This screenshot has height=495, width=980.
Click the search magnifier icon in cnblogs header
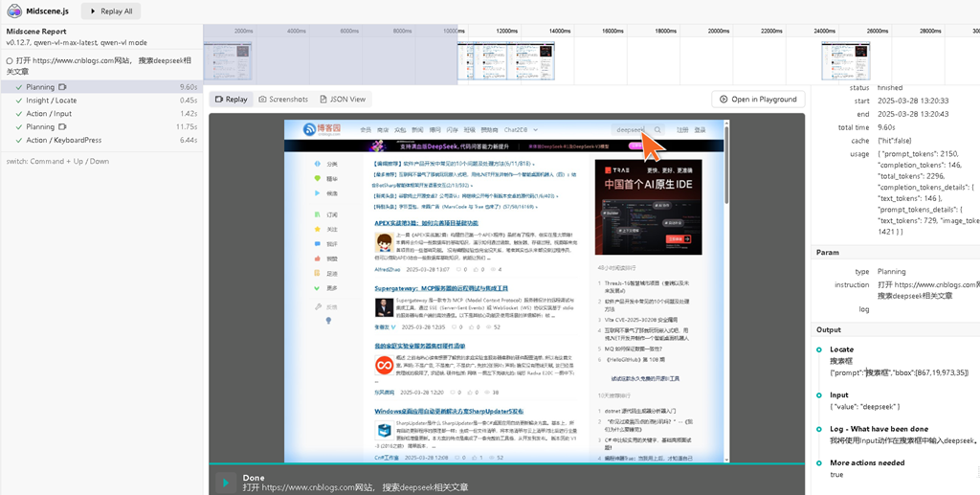(657, 130)
